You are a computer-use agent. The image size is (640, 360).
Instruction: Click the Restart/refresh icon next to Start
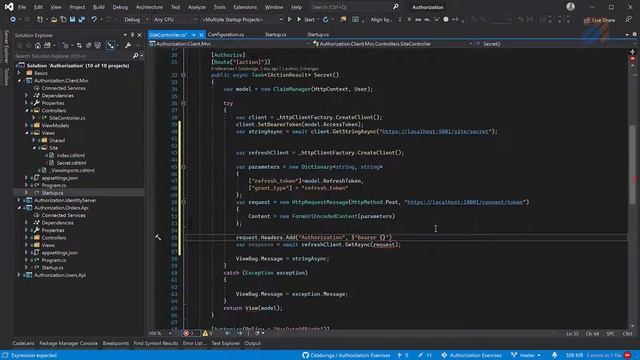(325, 19)
